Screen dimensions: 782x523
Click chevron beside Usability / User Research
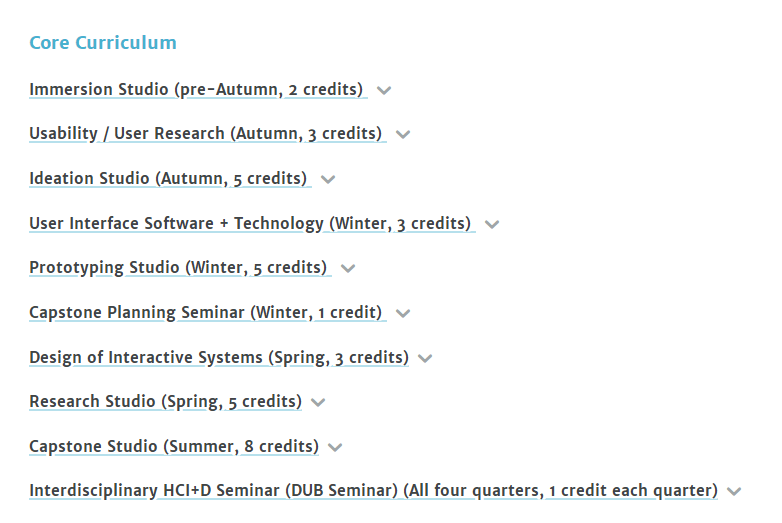(x=403, y=135)
